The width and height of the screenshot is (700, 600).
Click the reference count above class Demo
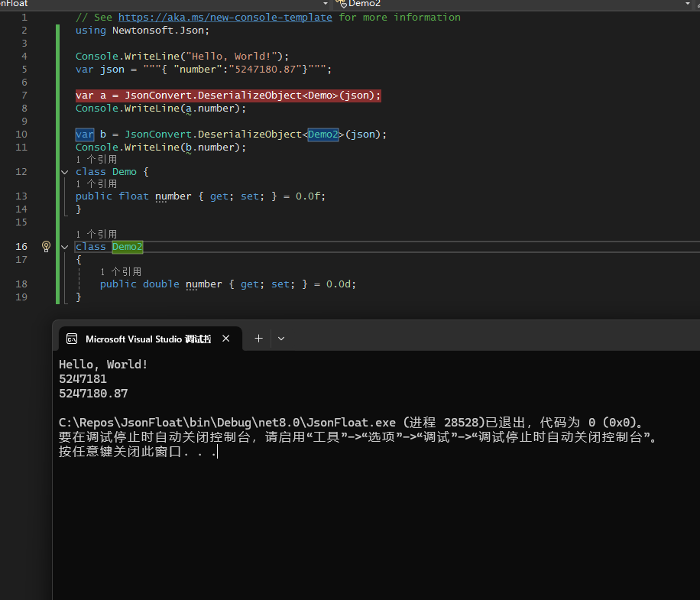(96, 160)
